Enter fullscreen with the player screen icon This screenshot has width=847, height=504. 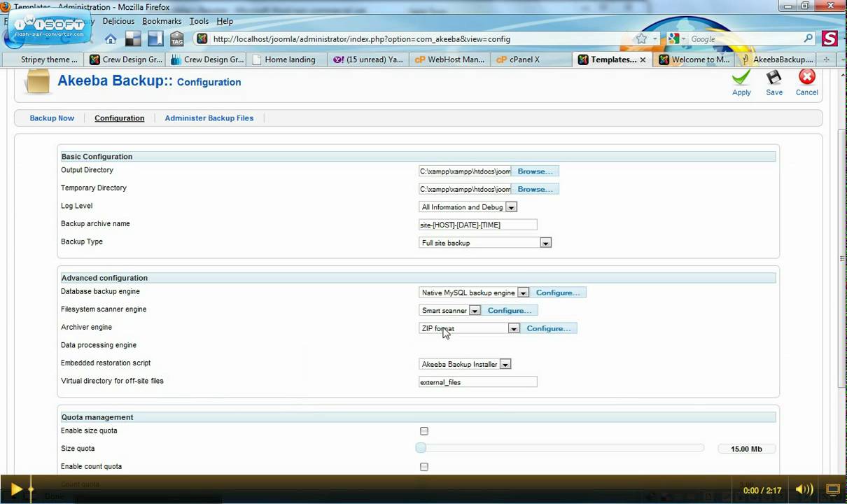[833, 490]
